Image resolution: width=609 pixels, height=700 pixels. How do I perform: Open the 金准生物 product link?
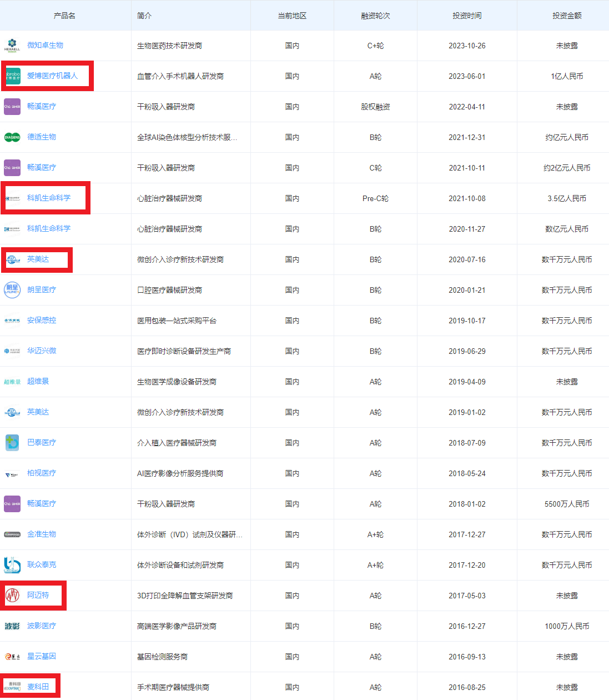(42, 534)
